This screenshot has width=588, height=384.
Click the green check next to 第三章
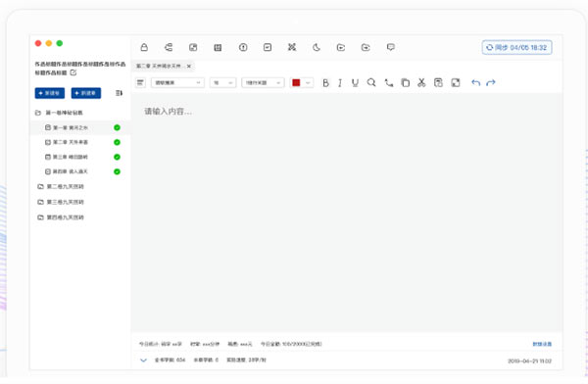117,157
